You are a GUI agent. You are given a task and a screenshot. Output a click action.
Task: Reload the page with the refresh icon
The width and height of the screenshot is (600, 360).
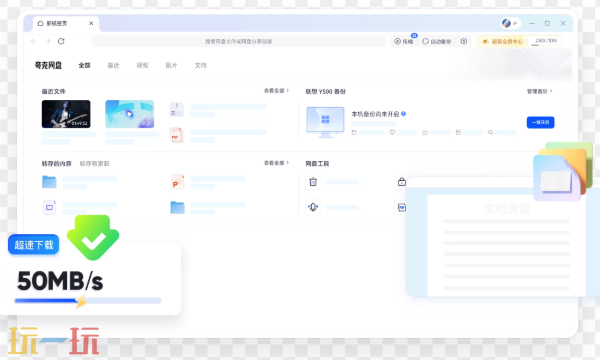[x=61, y=41]
